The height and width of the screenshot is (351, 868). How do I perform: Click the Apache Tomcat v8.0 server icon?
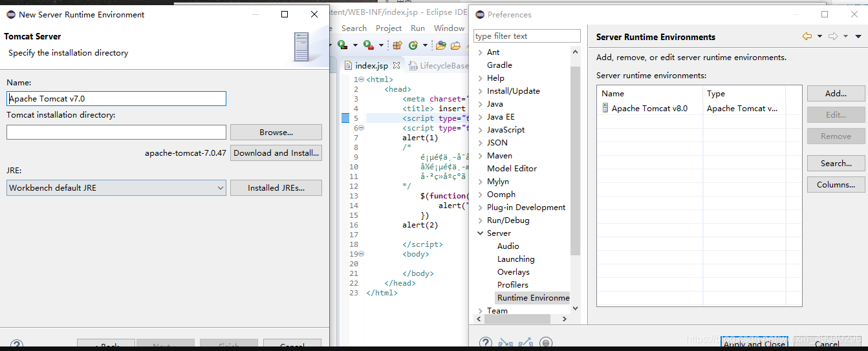pos(605,109)
